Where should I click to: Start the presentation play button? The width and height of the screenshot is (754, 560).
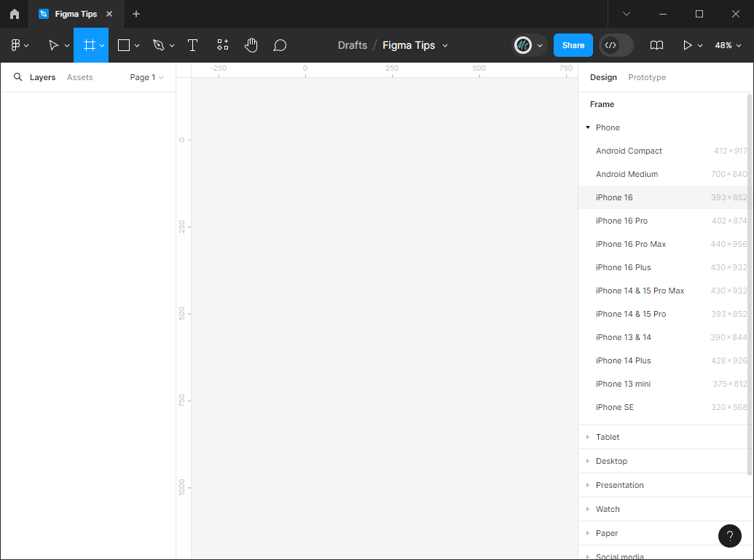coord(687,45)
